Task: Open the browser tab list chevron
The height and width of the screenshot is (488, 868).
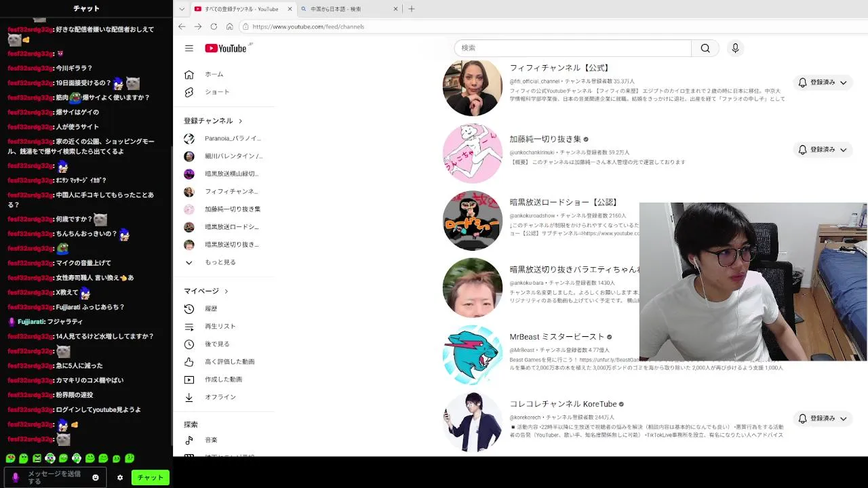Action: coord(182,9)
